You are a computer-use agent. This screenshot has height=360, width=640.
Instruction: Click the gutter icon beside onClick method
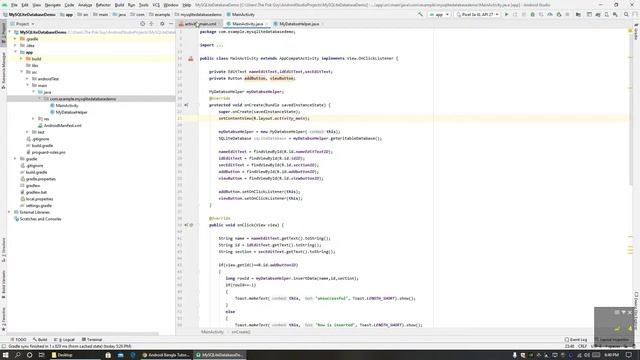point(189,225)
